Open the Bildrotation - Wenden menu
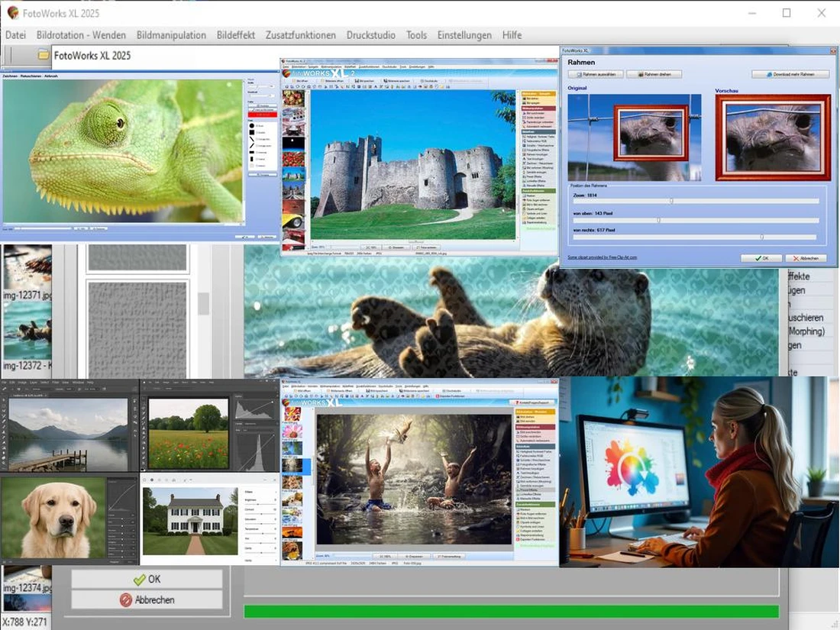840x630 pixels. [x=81, y=35]
